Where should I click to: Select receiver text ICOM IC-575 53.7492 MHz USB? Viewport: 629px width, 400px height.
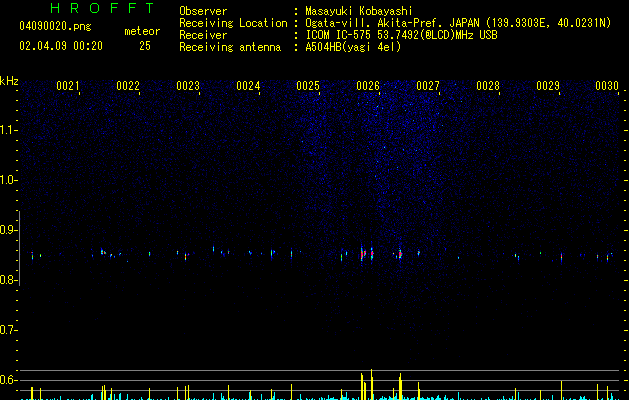pos(401,35)
